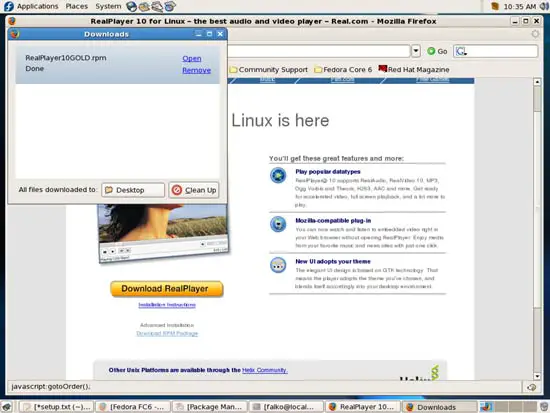Open the Installation Instructions link
The height and width of the screenshot is (413, 550).
(x=167, y=305)
